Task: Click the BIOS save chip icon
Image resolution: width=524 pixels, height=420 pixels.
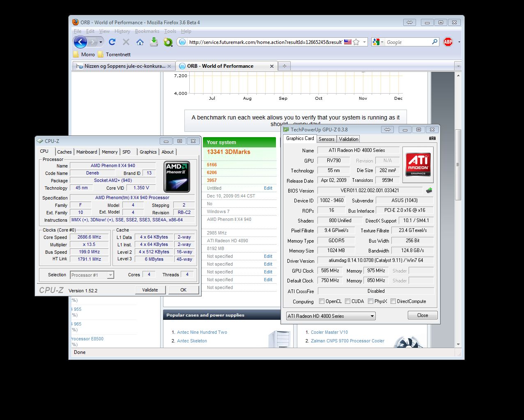Action: click(x=429, y=190)
